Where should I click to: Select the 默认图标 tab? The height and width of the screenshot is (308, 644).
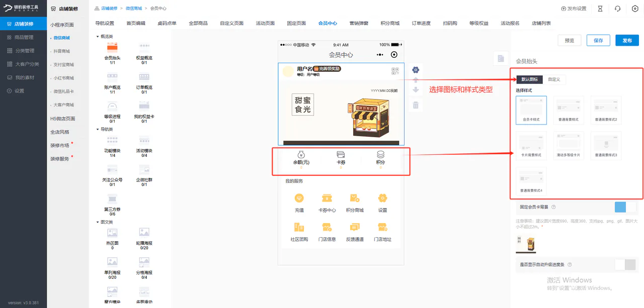529,79
